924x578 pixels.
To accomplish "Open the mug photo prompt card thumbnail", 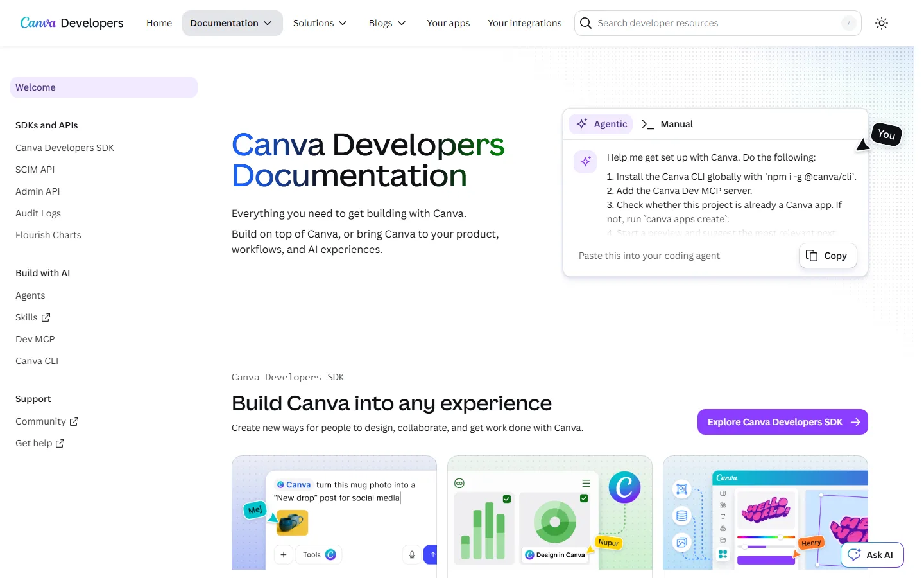I will pyautogui.click(x=292, y=523).
